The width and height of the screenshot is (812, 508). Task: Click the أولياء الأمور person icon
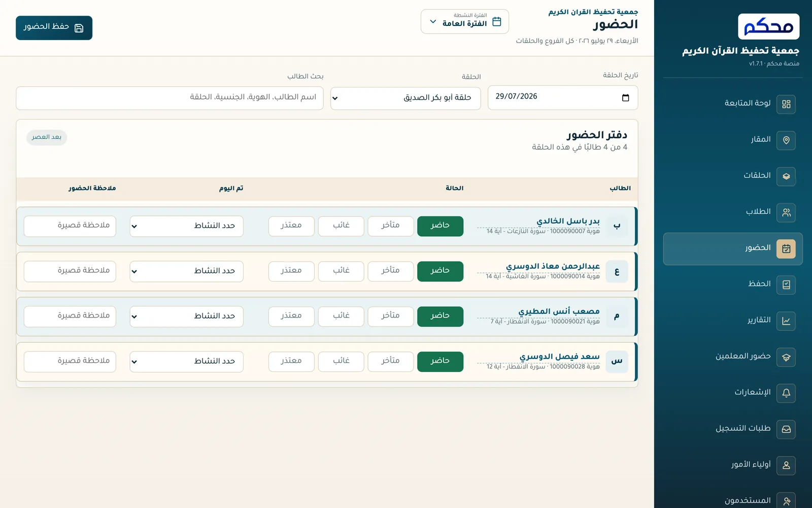point(786,465)
